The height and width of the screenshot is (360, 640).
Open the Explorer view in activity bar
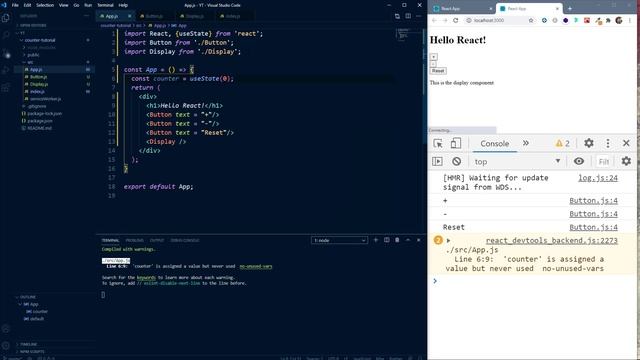point(6,18)
